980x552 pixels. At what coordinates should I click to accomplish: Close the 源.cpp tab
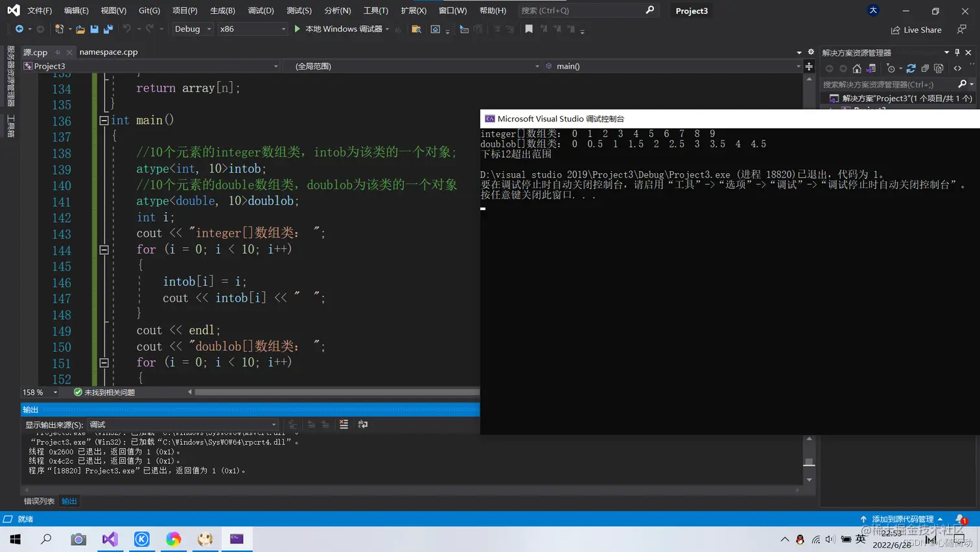click(x=69, y=52)
